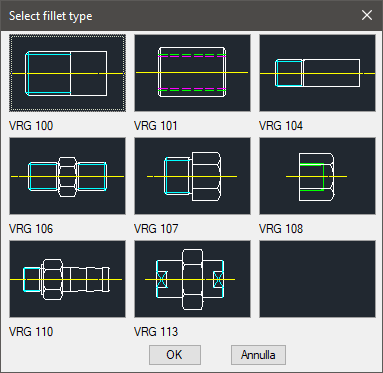Select the VRG 106 double-nipple drawing
383x373 pixels.
tap(67, 176)
